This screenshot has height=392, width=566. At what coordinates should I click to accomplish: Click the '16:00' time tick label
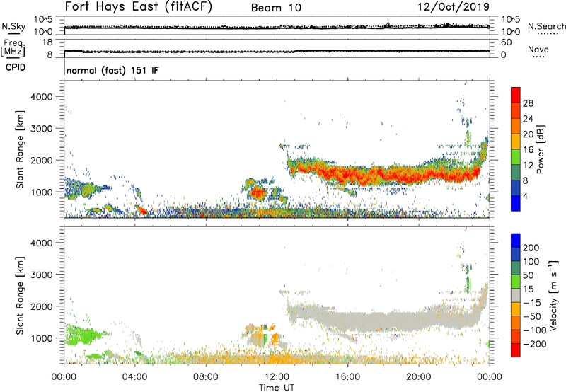(347, 377)
